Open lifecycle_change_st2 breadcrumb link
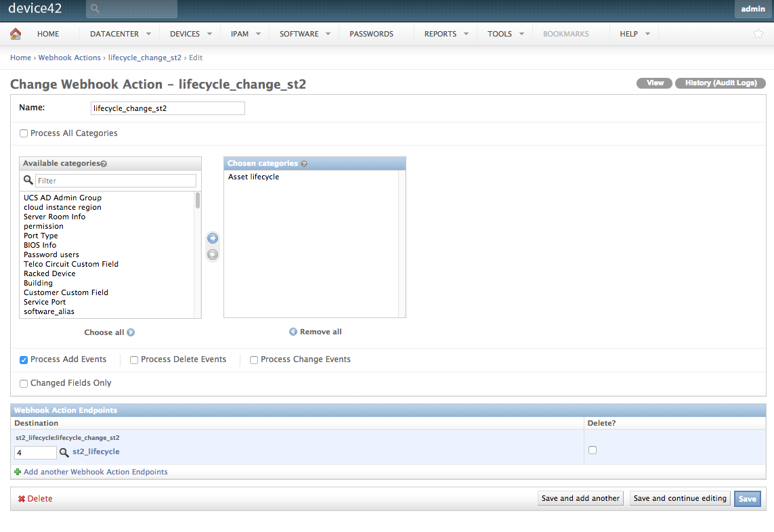The height and width of the screenshot is (532, 774). [x=145, y=58]
